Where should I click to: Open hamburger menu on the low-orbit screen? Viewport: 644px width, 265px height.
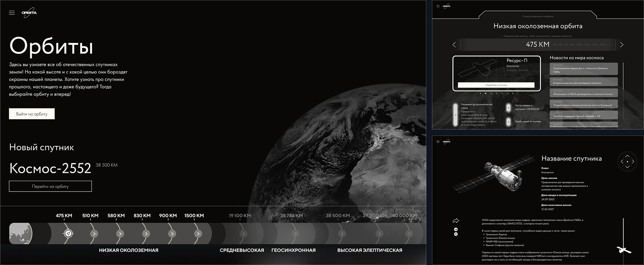click(x=438, y=6)
